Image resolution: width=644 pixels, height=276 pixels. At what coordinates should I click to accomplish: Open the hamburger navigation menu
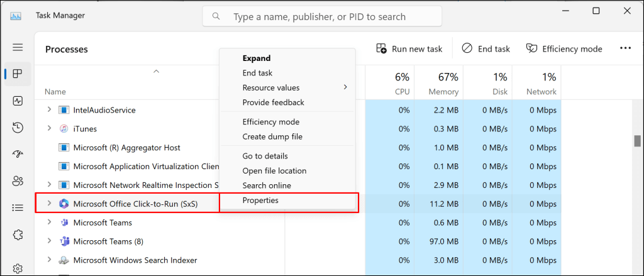[18, 48]
